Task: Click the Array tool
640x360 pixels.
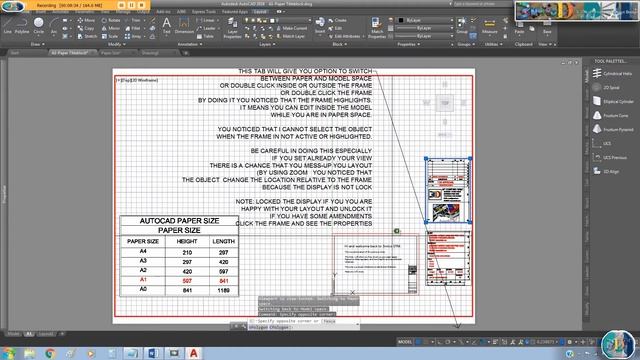Action: [x=133, y=36]
